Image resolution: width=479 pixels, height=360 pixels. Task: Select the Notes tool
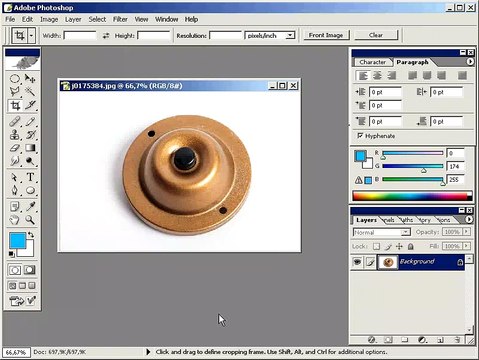tap(15, 206)
